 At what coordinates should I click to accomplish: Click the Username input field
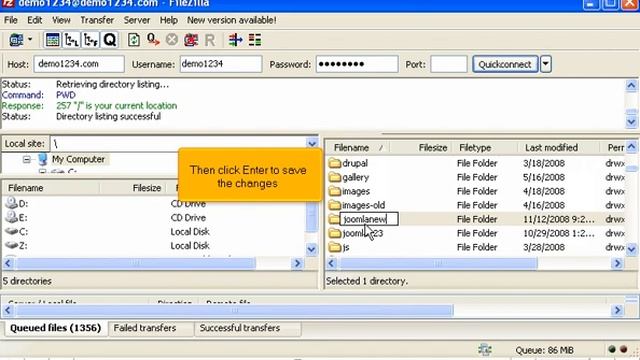220,64
